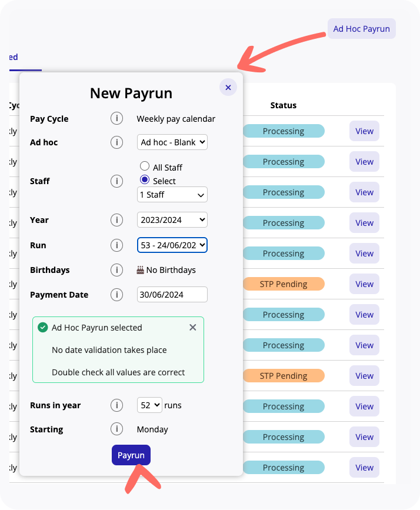Click the info icon next to Pay Cycle
This screenshot has height=510, width=420.
click(116, 119)
